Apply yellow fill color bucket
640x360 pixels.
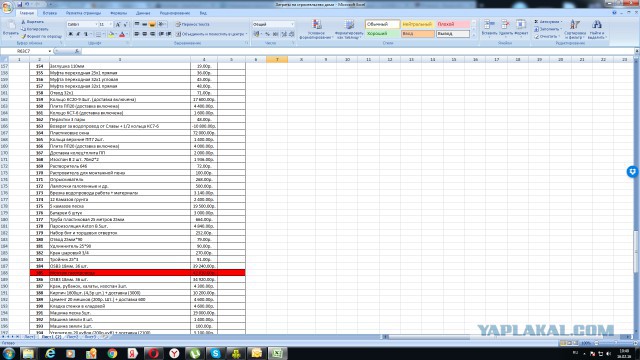click(x=111, y=35)
